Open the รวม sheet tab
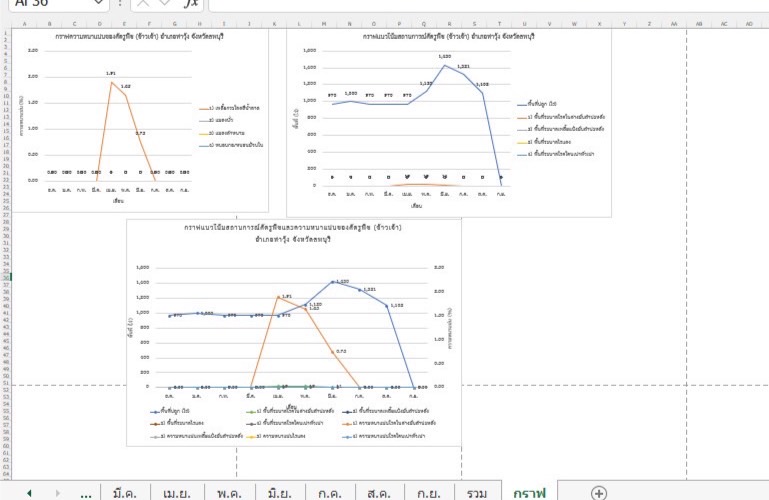This screenshot has height=500, width=769. (x=477, y=492)
